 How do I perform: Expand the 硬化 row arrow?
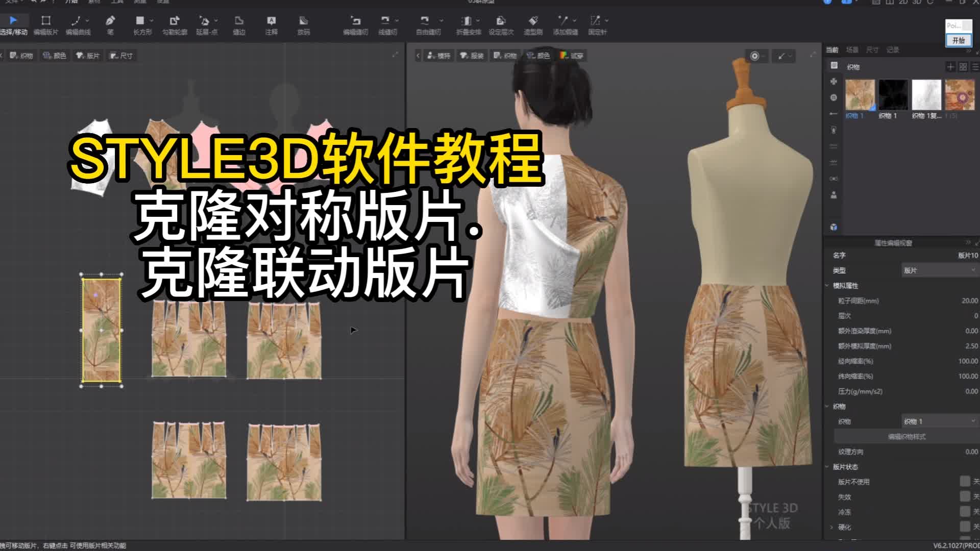click(831, 527)
